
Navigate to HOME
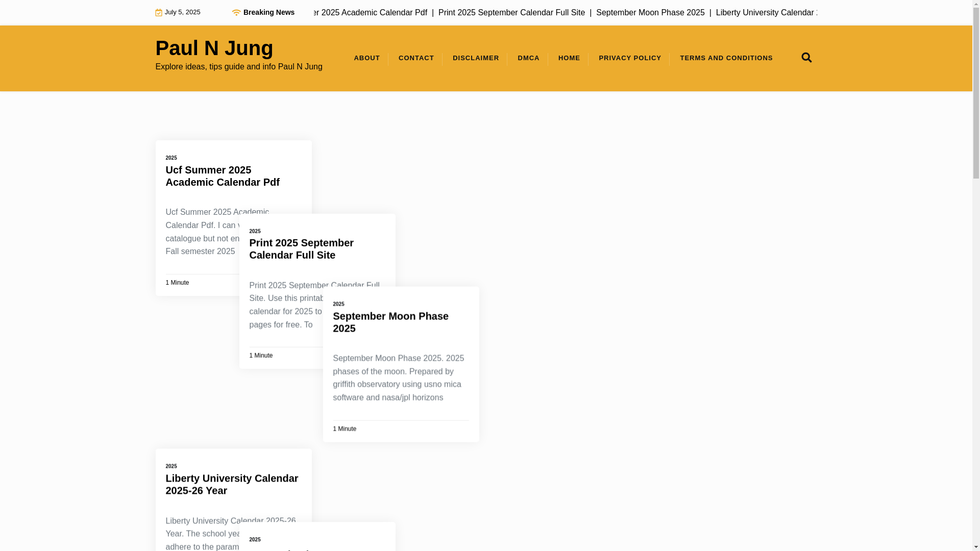(x=569, y=58)
